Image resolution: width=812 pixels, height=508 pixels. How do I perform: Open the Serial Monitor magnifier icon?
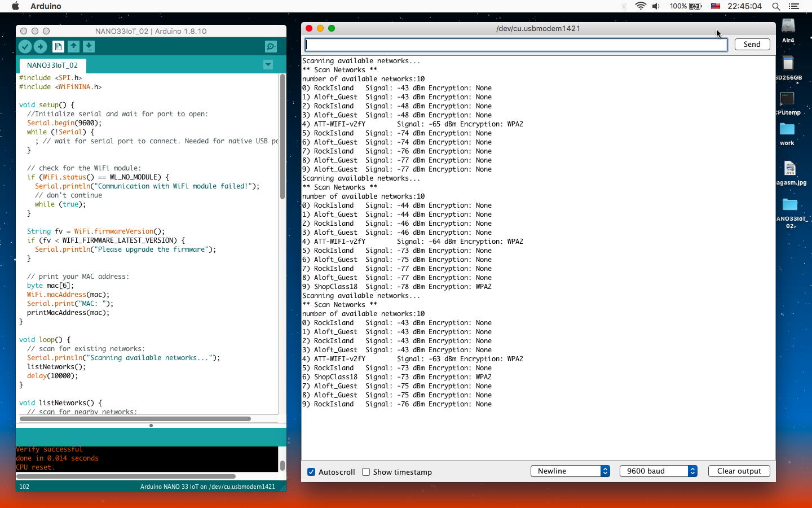271,47
